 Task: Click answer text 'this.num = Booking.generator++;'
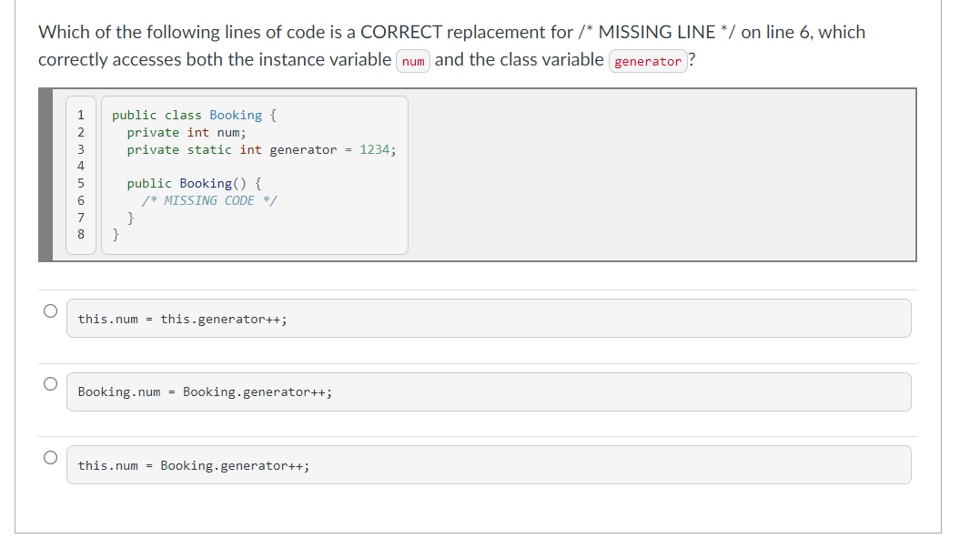tap(194, 465)
